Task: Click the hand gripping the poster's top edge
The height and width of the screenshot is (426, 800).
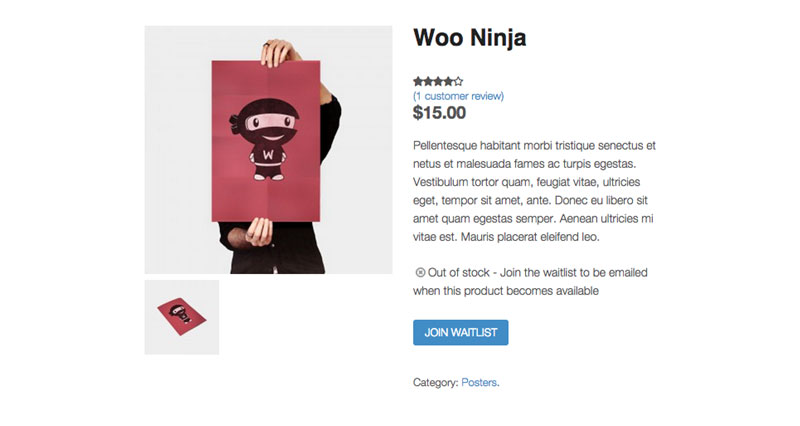Action: pos(279,53)
